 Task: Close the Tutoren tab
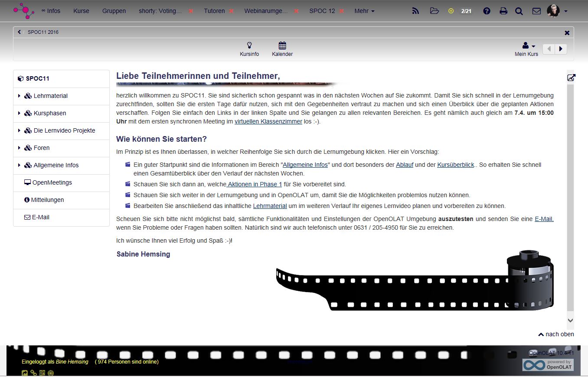click(232, 11)
